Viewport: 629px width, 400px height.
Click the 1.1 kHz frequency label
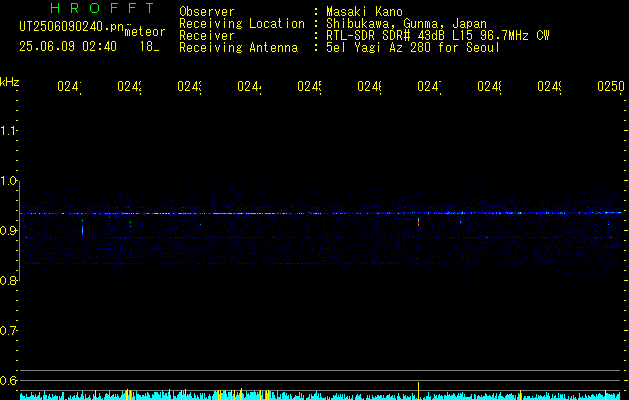(8, 130)
